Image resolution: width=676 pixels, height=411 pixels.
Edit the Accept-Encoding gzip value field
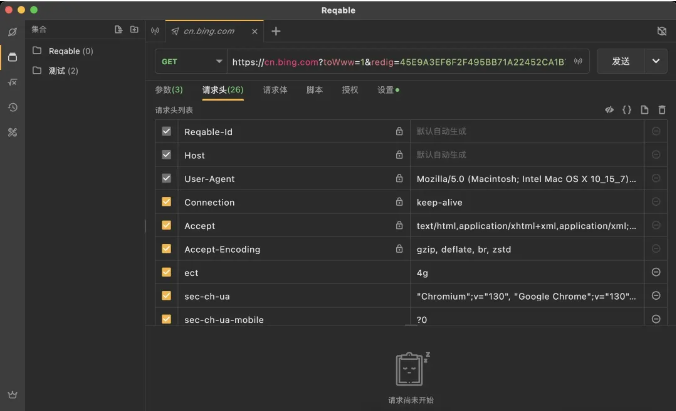tap(527, 249)
